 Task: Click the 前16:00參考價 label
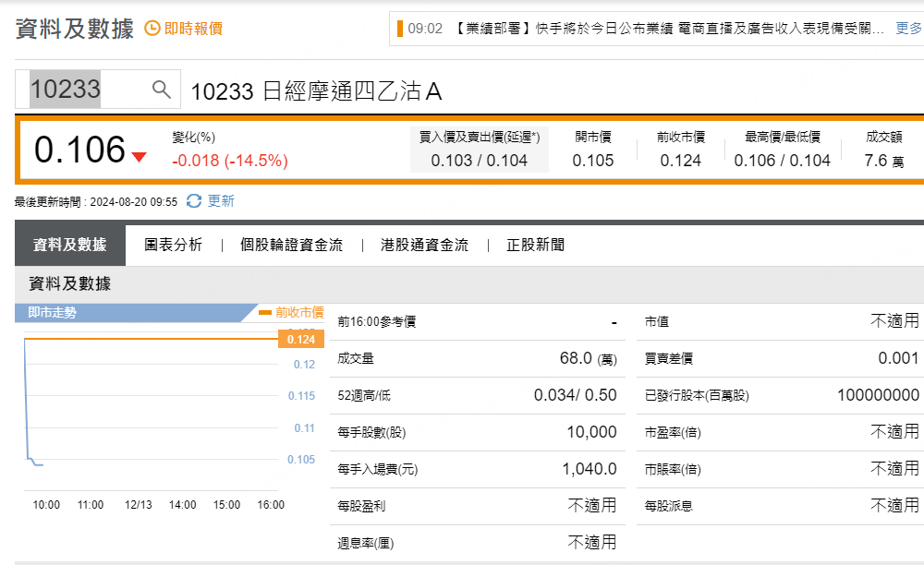click(x=377, y=322)
